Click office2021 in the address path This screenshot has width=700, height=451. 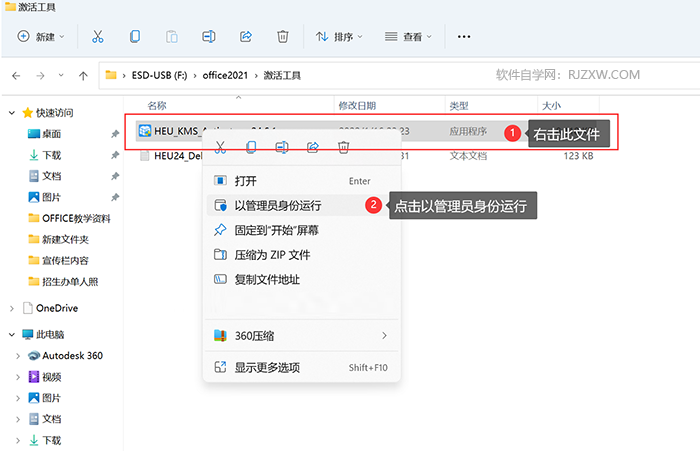pyautogui.click(x=225, y=75)
